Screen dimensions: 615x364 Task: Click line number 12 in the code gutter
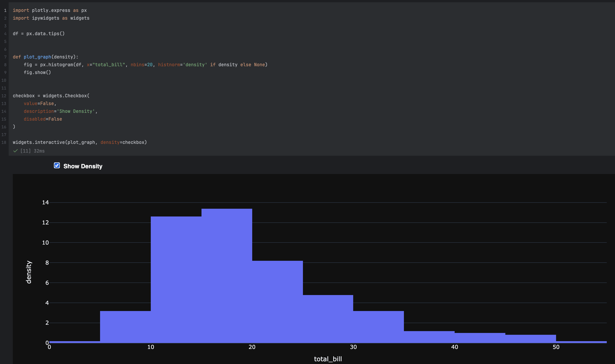coord(4,96)
